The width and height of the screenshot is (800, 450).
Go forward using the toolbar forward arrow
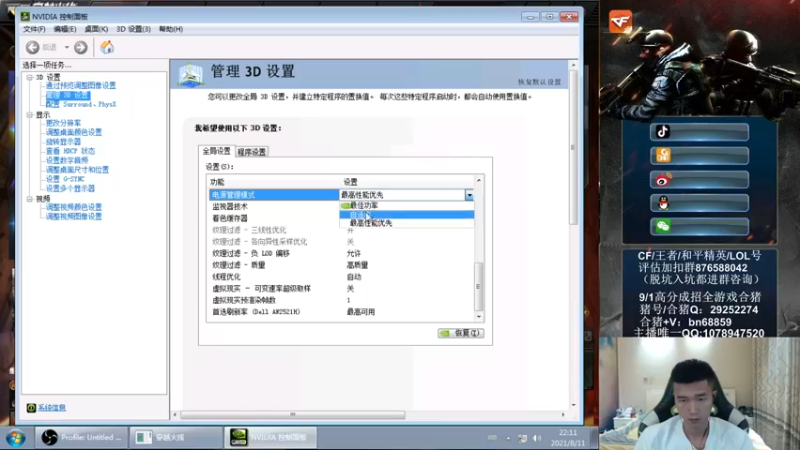pyautogui.click(x=81, y=47)
